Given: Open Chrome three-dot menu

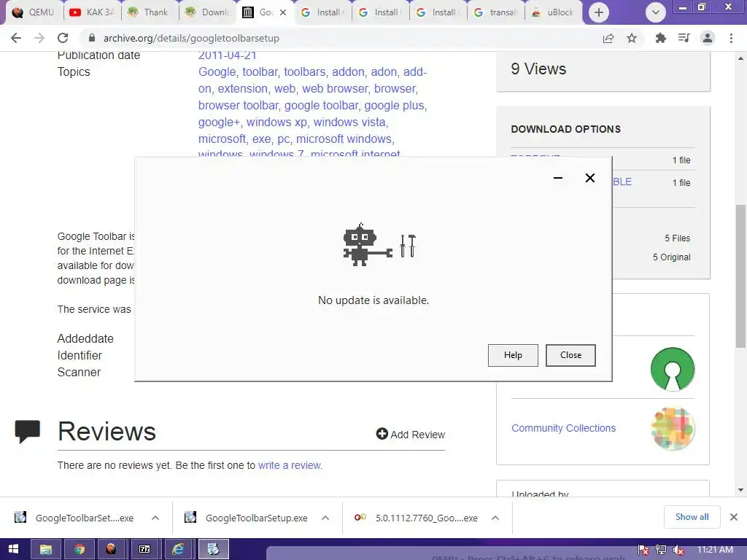Looking at the screenshot, I should click(x=731, y=38).
